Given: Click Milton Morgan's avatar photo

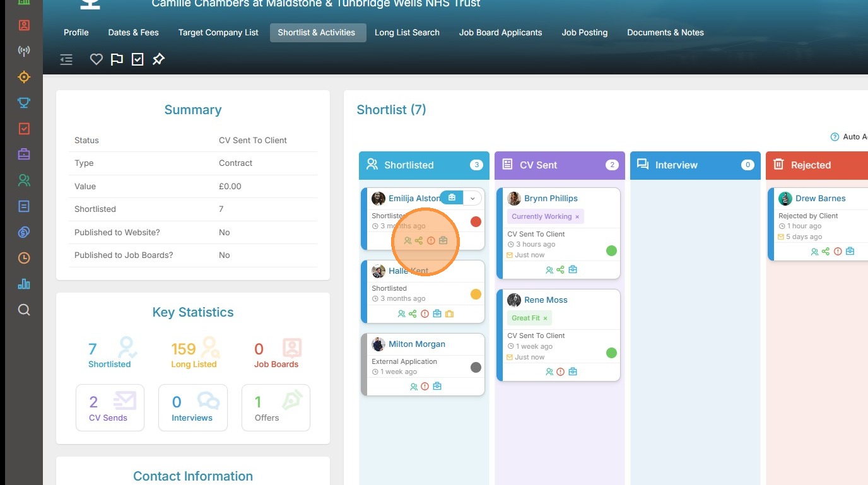Looking at the screenshot, I should pyautogui.click(x=378, y=344).
